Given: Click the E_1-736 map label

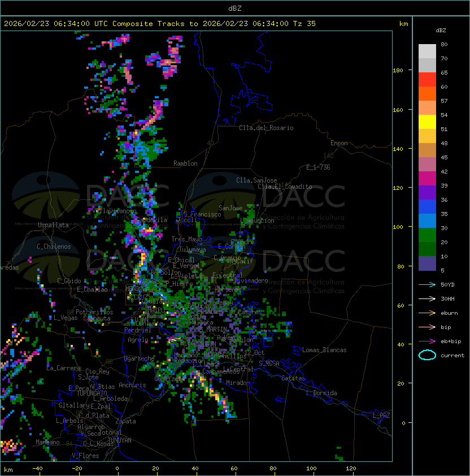Looking at the screenshot, I should pos(318,167).
